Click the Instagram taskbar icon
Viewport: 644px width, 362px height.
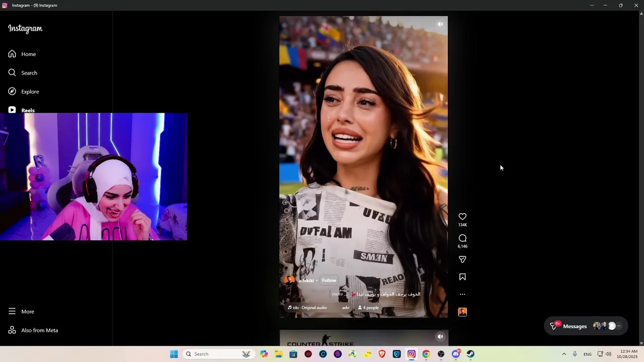pos(412,354)
